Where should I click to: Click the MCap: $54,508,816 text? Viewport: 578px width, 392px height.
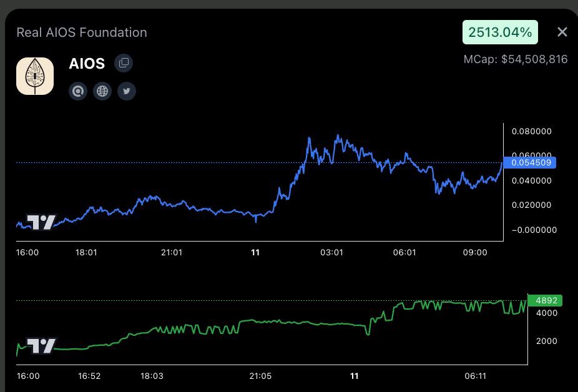514,59
